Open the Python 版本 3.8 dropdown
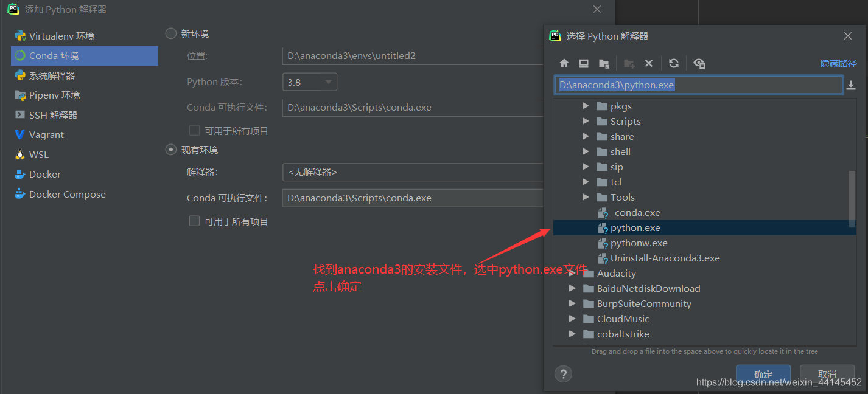 pos(310,82)
